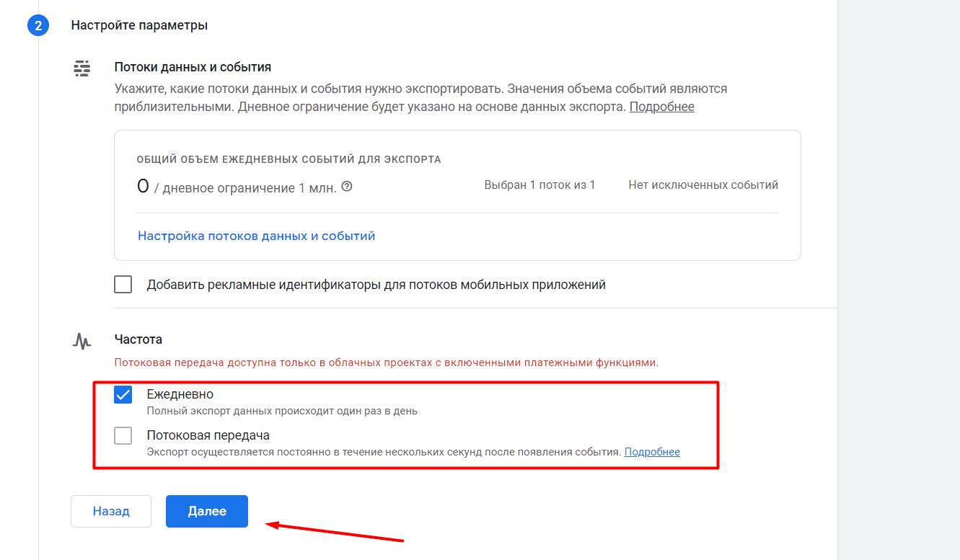
Task: Click the question mark help icon
Action: [x=347, y=187]
